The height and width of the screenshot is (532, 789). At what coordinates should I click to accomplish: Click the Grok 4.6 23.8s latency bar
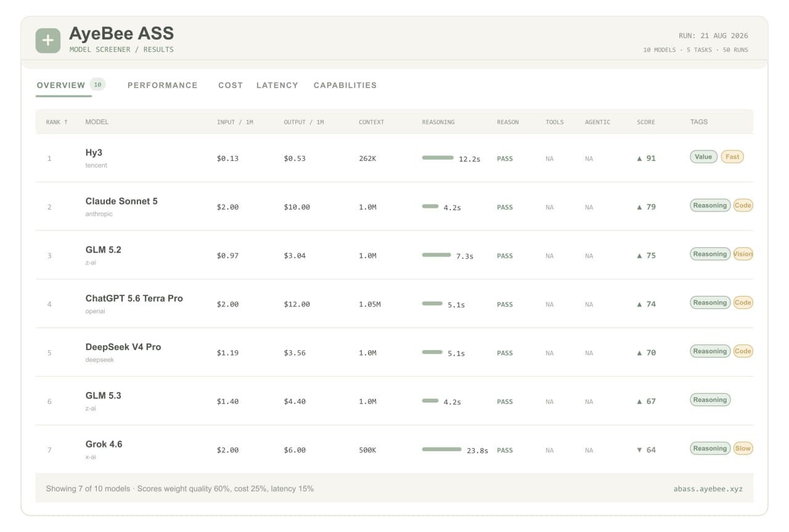441,449
